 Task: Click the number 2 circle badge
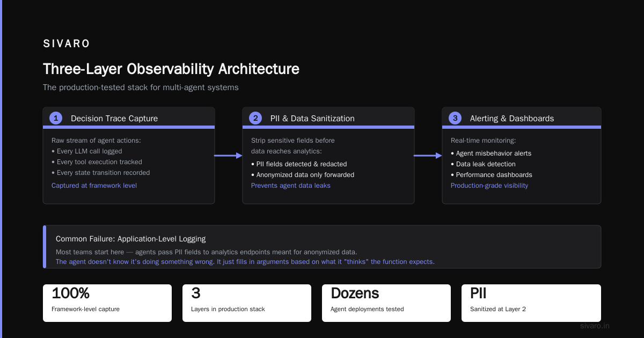click(255, 118)
